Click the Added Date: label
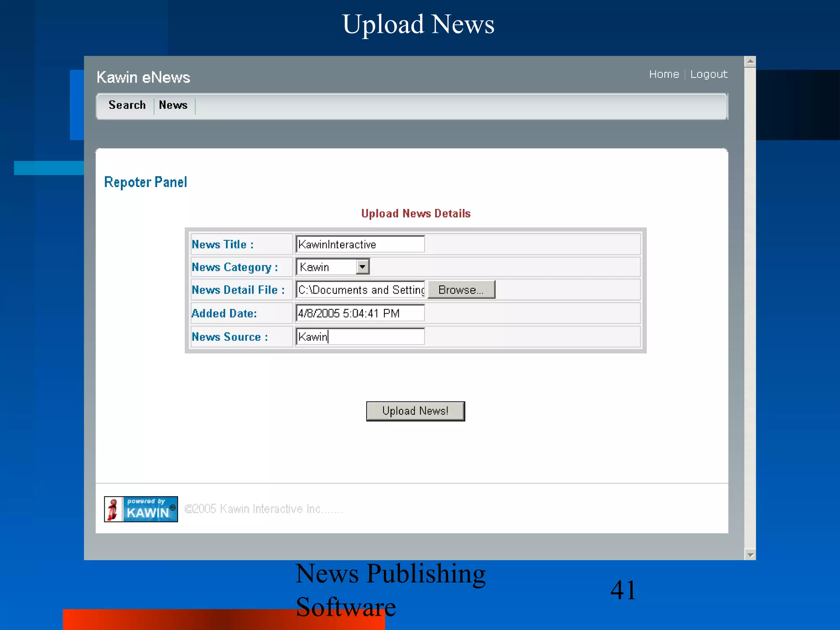 point(224,313)
